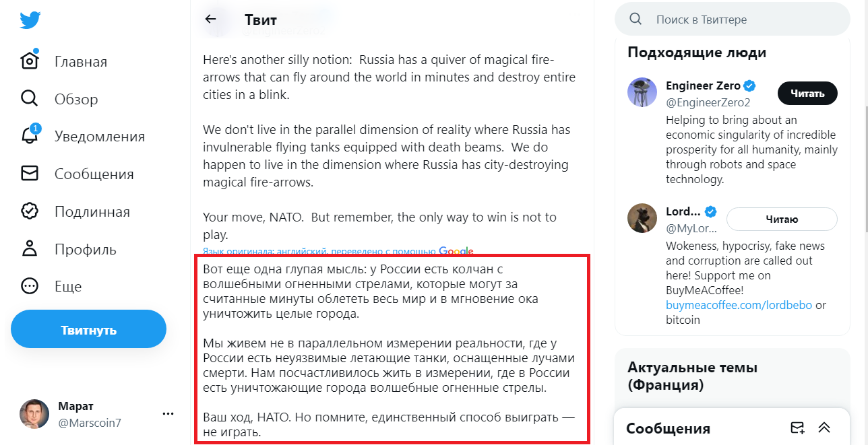Open Обзор from the sidebar
The image size is (868, 445).
coord(76,99)
